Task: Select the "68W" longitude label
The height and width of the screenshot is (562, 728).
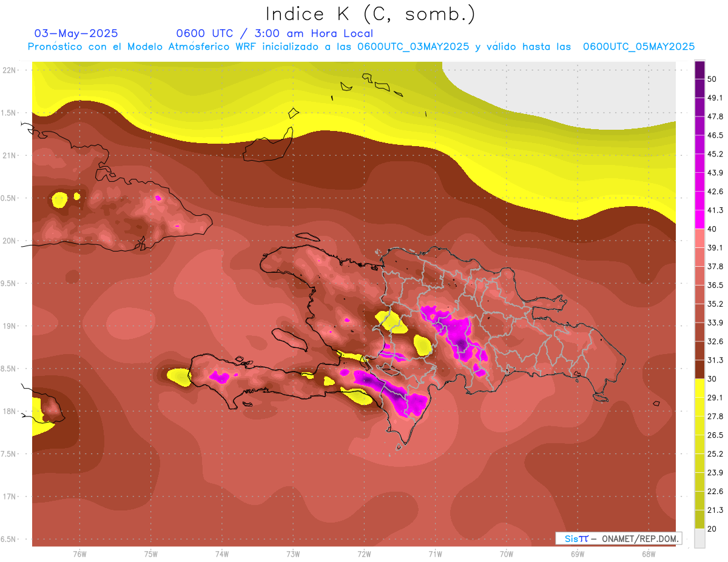Action: click(649, 554)
